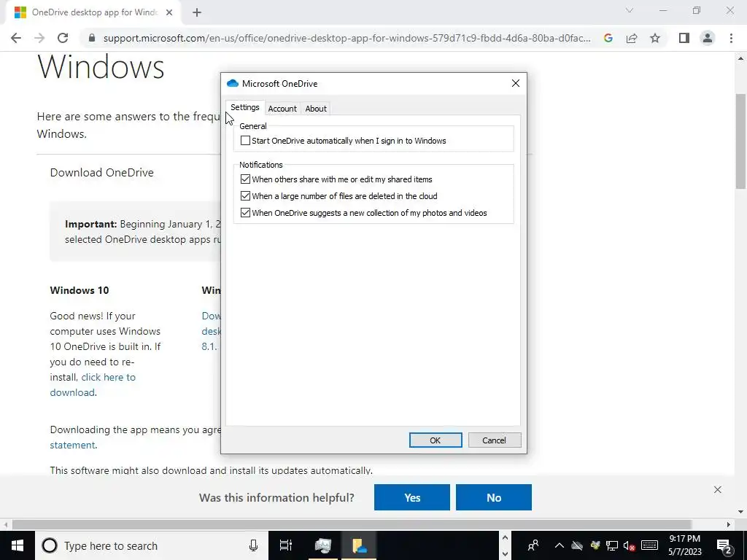Click the page vertical scrollbar thumb
Screen dimensions: 747x560
pyautogui.click(x=741, y=141)
